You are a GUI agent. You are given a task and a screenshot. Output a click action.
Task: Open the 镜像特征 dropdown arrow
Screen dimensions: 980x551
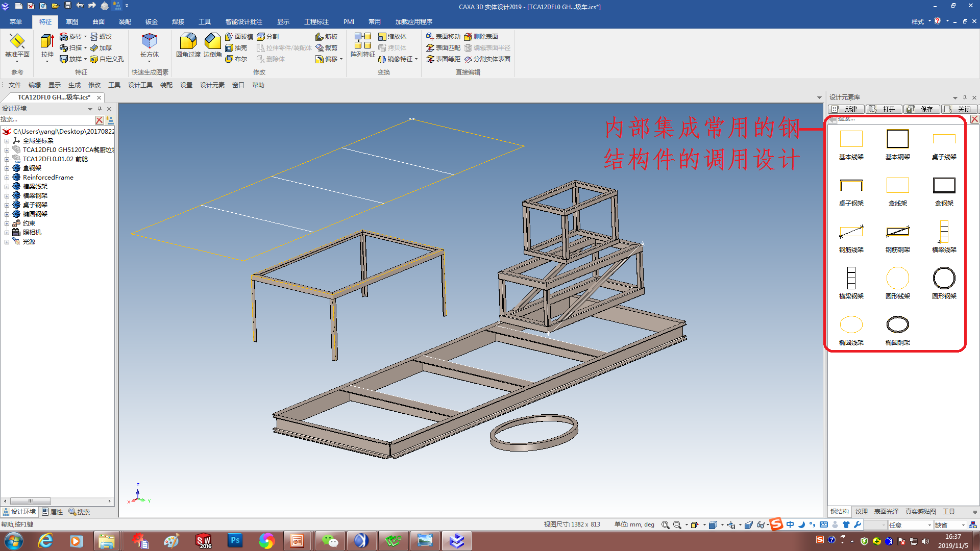[416, 59]
